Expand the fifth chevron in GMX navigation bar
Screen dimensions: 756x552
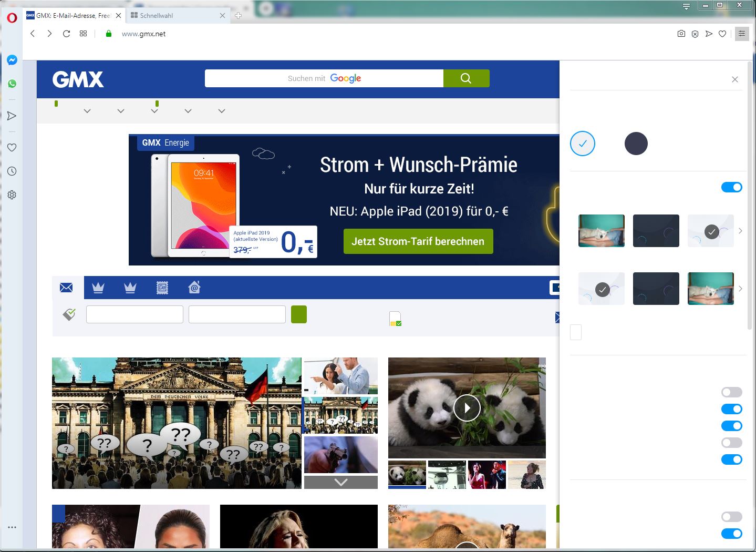coord(222,111)
